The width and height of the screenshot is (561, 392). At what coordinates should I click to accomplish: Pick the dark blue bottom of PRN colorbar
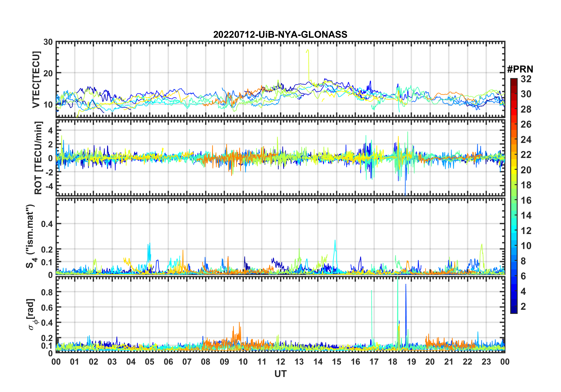[514, 309]
